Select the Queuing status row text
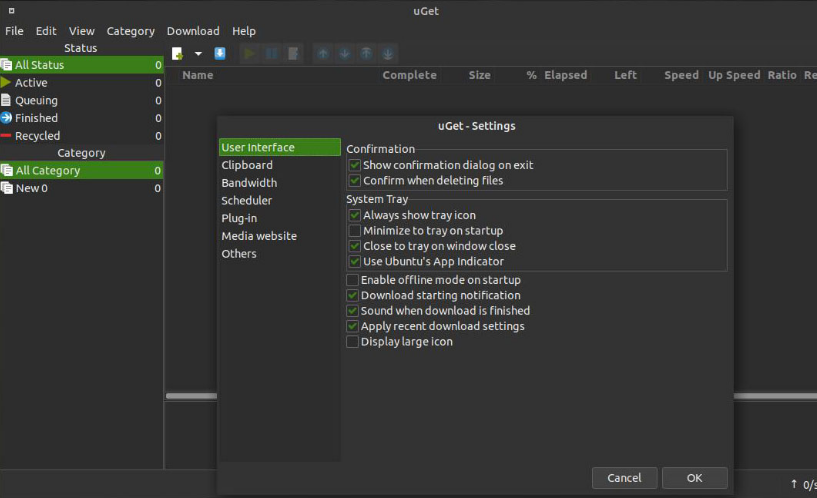 point(36,100)
